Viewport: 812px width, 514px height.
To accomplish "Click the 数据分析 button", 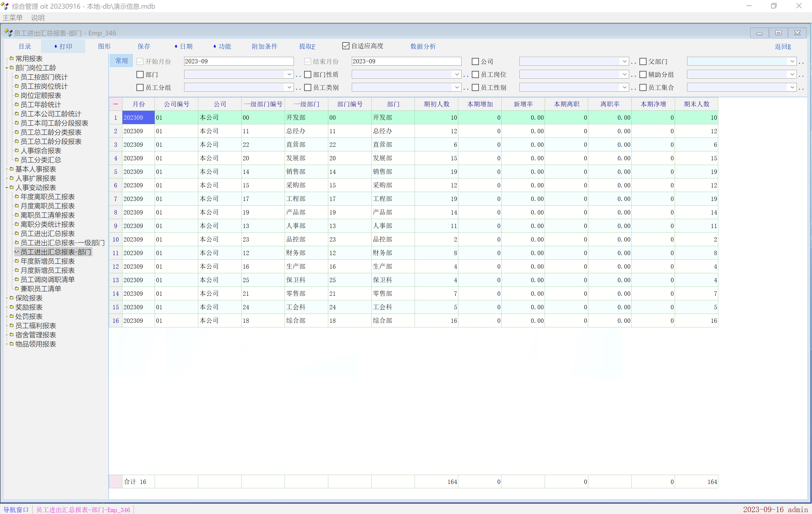I will coord(423,46).
